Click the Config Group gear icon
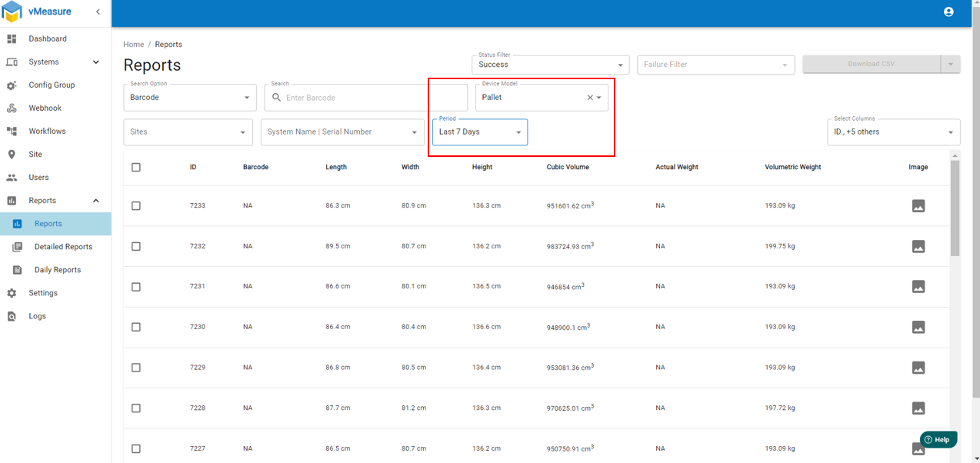This screenshot has height=463, width=980. pyautogui.click(x=12, y=85)
